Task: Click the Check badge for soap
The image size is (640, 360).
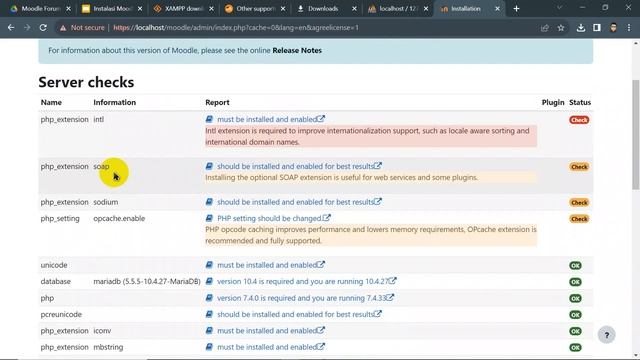Action: pos(579,167)
